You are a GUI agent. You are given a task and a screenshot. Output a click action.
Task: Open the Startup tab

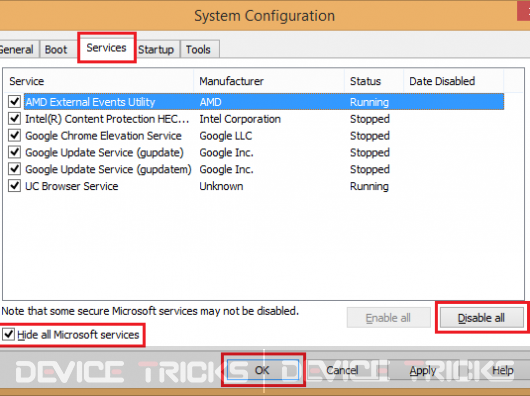pos(156,49)
